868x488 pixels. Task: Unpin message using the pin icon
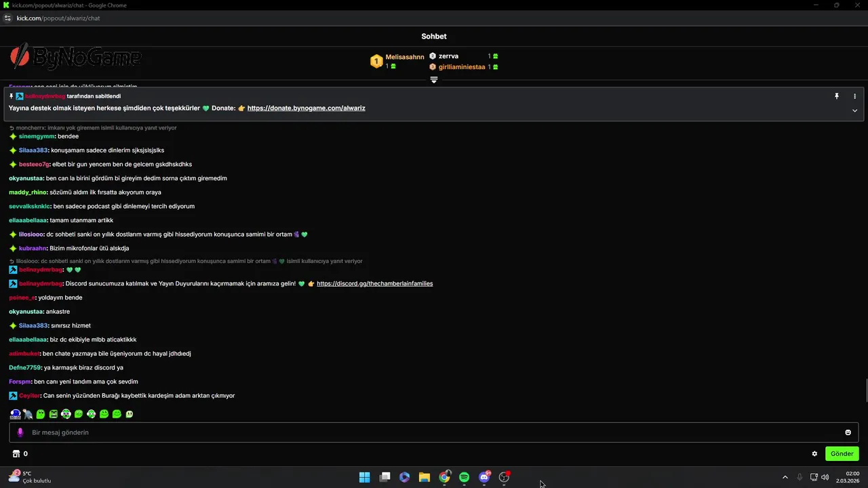coord(837,96)
